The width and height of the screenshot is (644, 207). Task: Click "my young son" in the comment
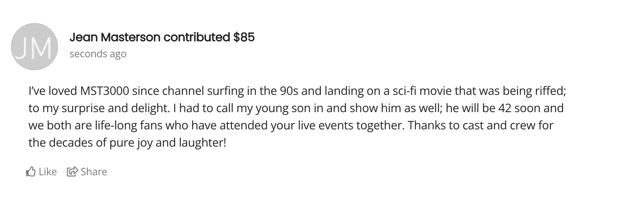click(x=268, y=108)
